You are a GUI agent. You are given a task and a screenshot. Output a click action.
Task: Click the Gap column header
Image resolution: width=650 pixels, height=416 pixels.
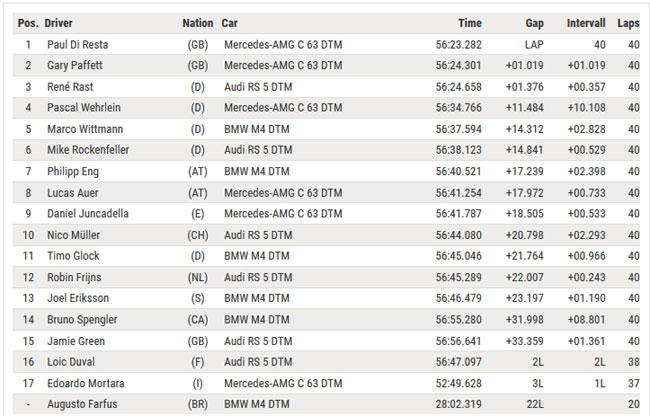click(x=534, y=23)
